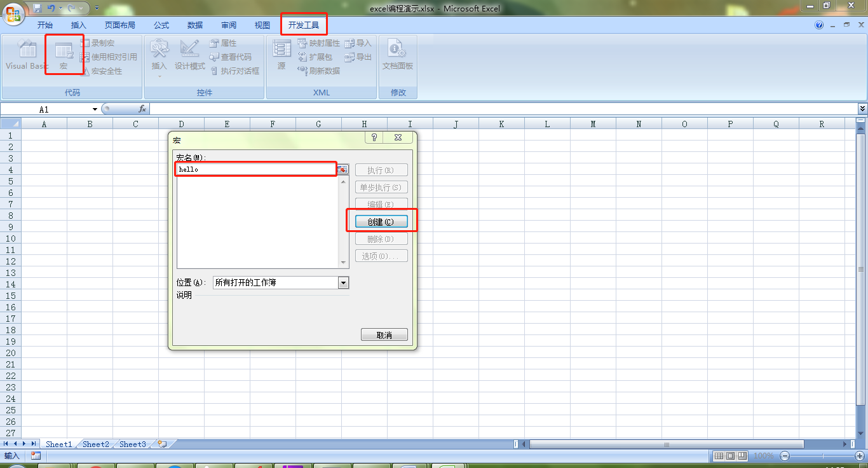
Task: Switch to Sheet3 tab
Action: [x=133, y=444]
